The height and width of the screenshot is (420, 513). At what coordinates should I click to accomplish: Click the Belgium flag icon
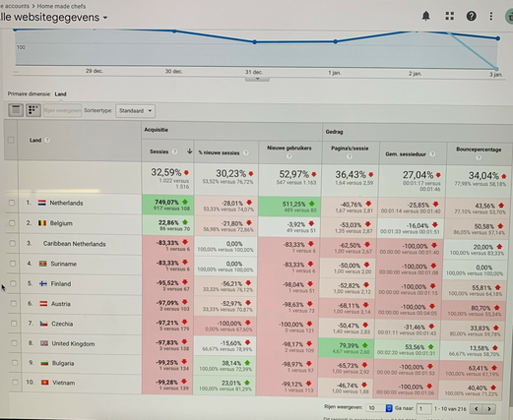(x=42, y=223)
